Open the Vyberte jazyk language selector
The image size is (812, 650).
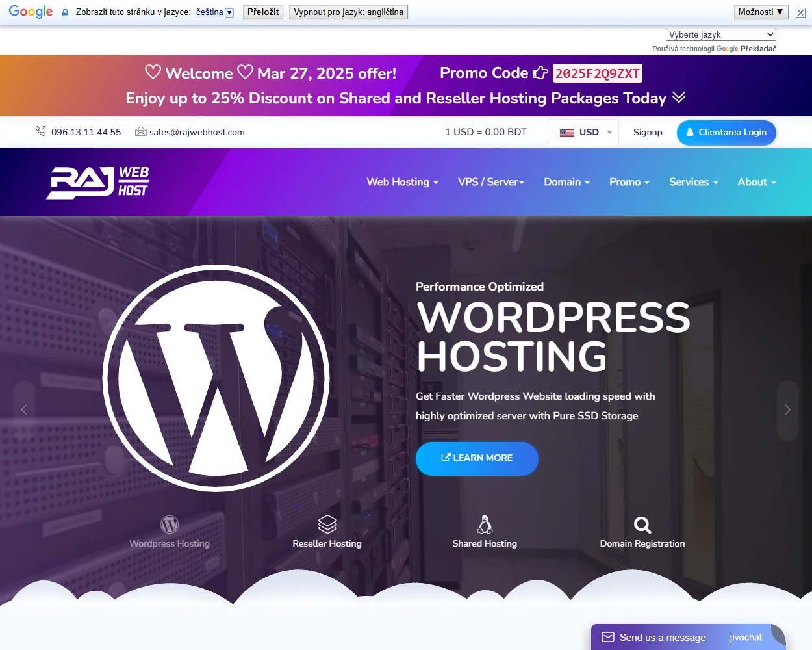pos(721,34)
